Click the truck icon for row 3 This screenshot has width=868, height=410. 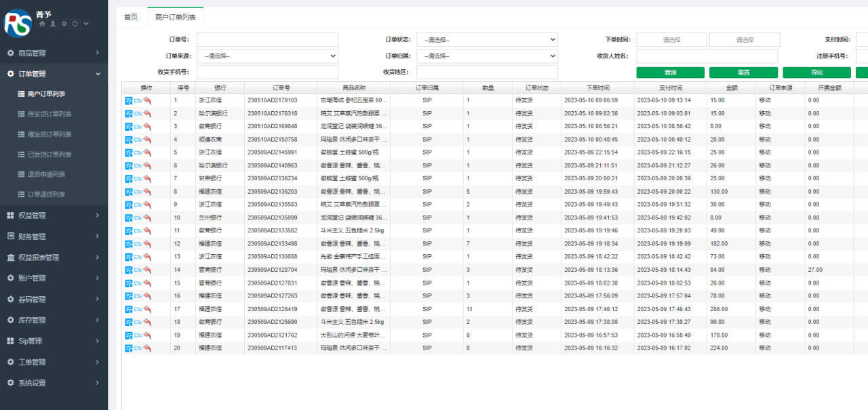pyautogui.click(x=138, y=126)
